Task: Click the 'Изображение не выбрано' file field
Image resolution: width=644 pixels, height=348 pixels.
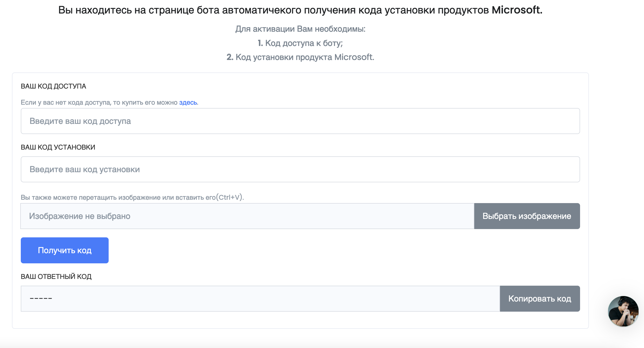Action: (x=247, y=216)
